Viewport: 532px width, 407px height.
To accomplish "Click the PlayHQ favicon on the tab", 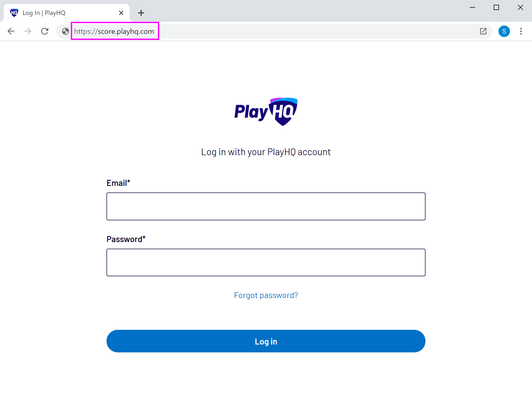I will tap(14, 13).
